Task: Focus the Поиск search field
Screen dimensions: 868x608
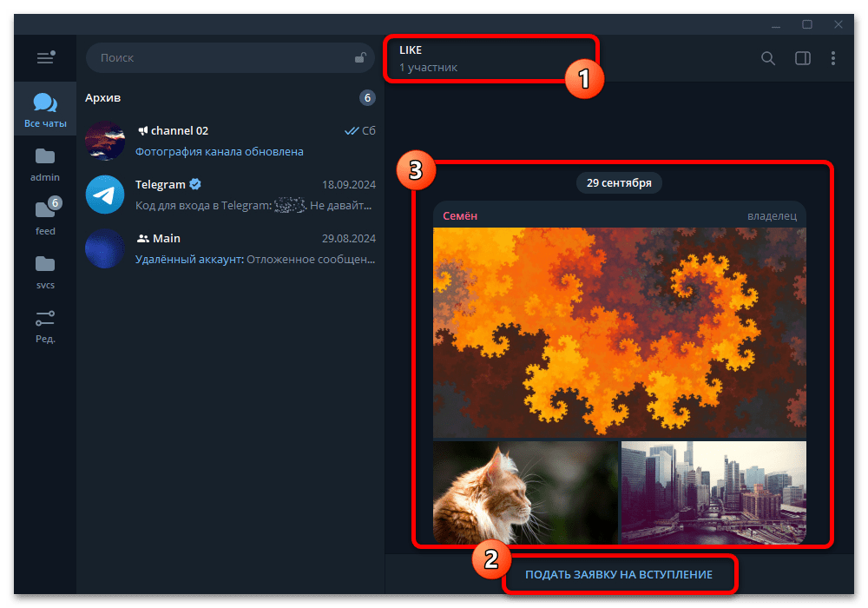Action: (x=230, y=57)
